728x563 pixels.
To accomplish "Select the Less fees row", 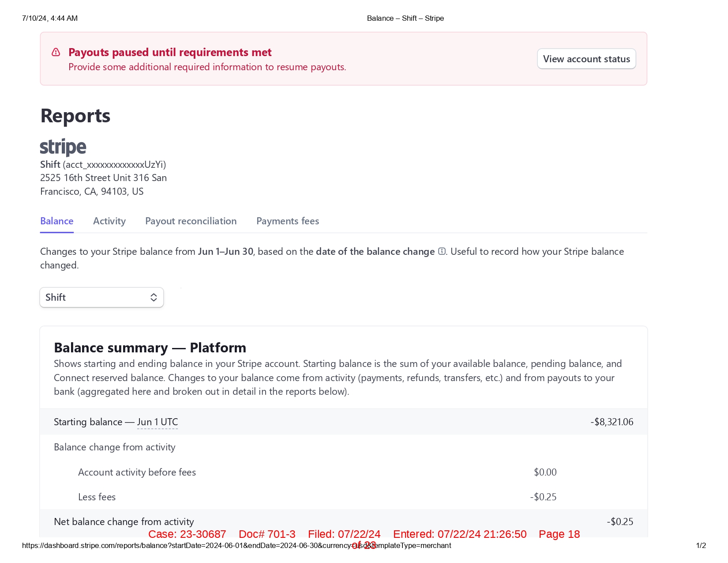I will pyautogui.click(x=97, y=497).
